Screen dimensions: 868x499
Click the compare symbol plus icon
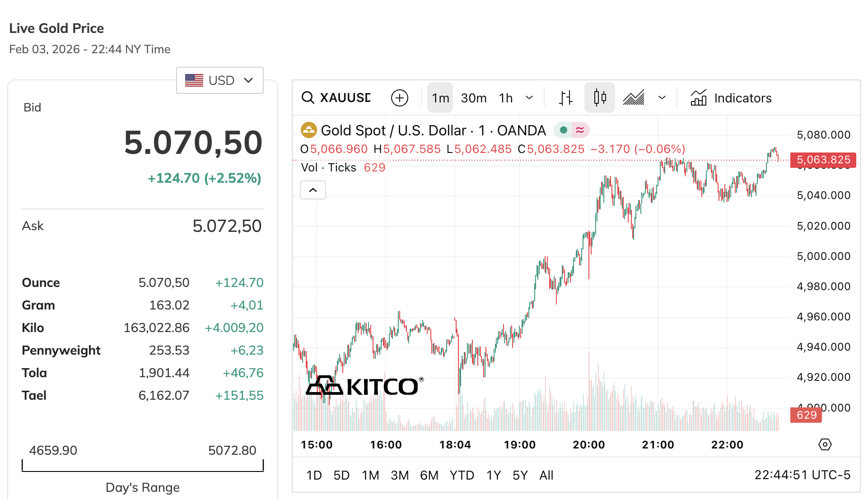399,97
